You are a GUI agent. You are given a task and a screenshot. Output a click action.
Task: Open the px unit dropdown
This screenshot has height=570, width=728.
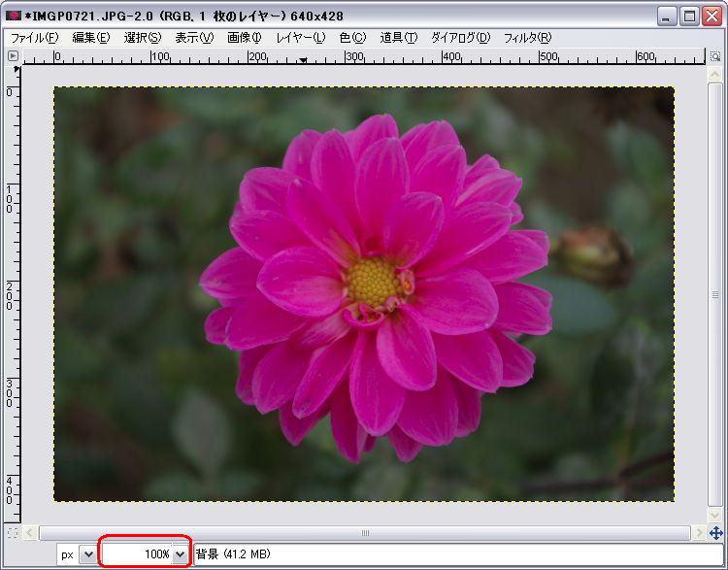click(x=87, y=554)
